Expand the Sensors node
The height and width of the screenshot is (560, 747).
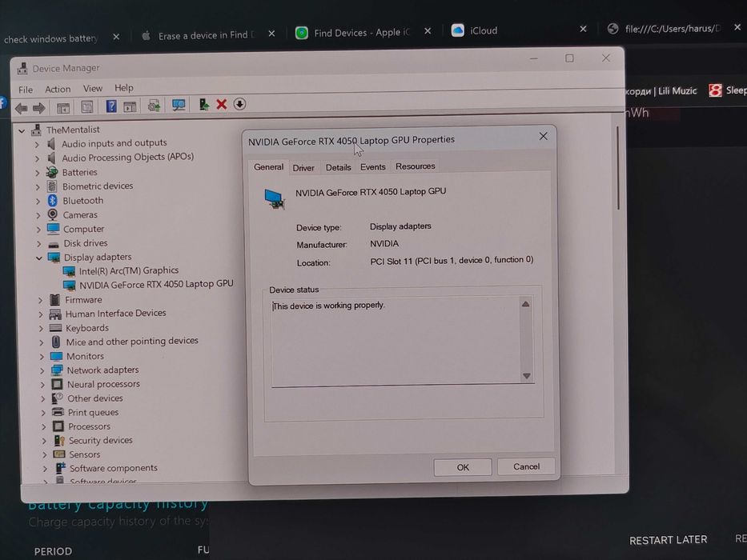pyautogui.click(x=44, y=454)
